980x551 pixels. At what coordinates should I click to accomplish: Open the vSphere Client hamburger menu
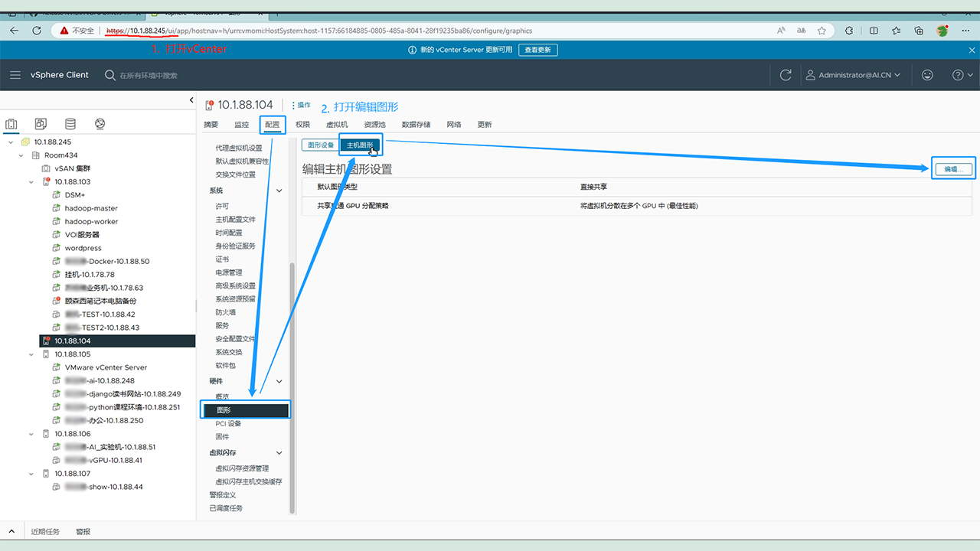click(15, 75)
